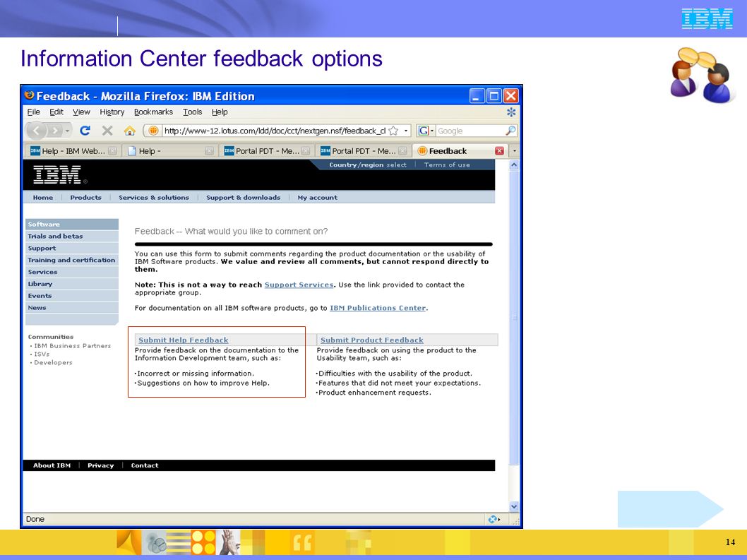Click Privacy in footer
747x560 pixels.
click(x=100, y=465)
